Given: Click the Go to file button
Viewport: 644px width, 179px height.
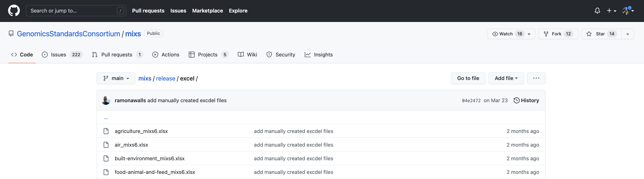Looking at the screenshot, I should coord(468,78).
